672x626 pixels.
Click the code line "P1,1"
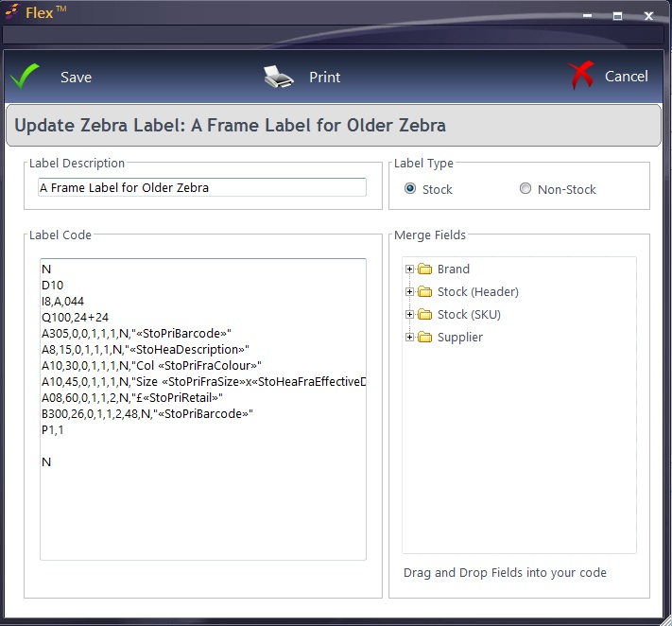click(x=52, y=430)
